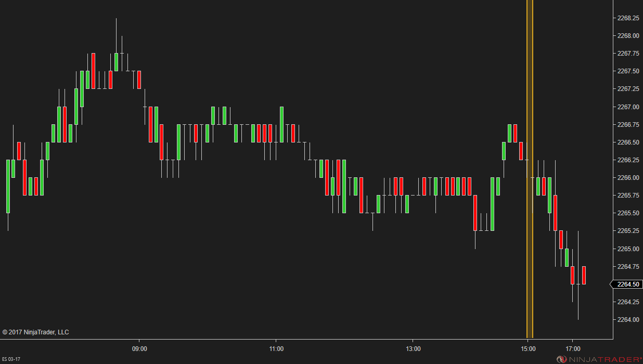Click the 09:00 time axis label
This screenshot has width=643, height=364.
click(x=139, y=348)
